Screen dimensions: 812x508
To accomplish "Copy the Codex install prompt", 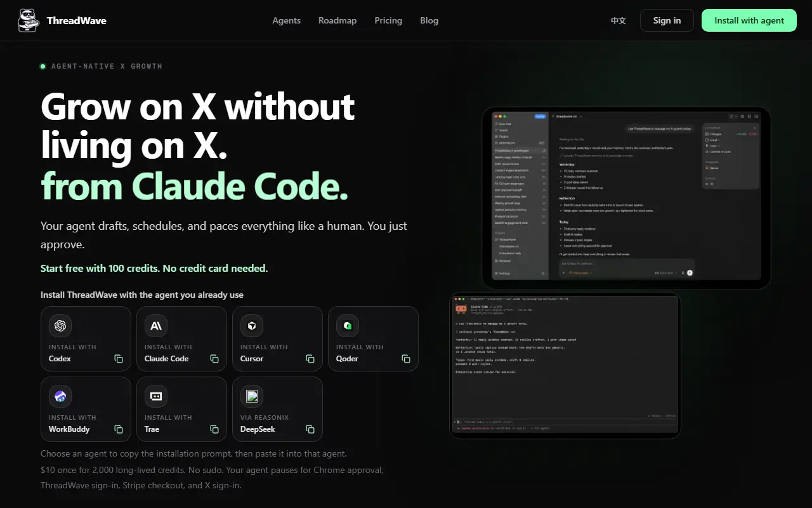I will [x=119, y=359].
